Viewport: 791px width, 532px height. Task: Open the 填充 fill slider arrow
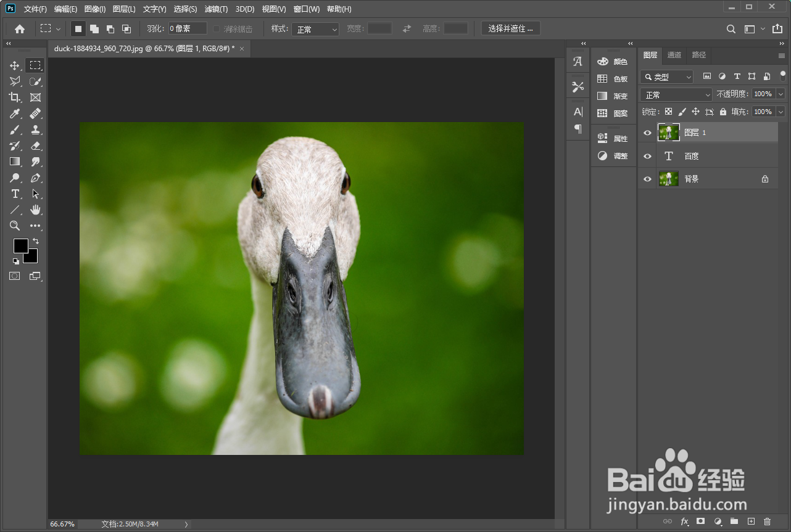781,112
